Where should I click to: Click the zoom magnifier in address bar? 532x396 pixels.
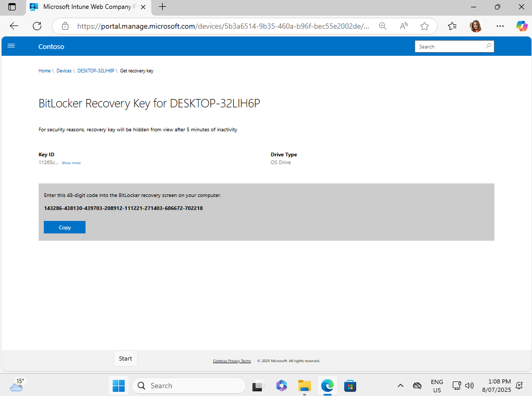[x=383, y=26]
